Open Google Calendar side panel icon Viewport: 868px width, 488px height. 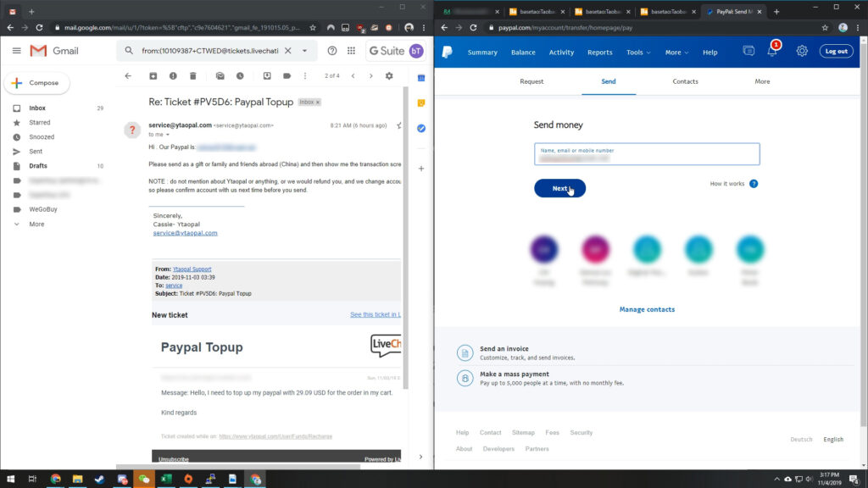click(x=421, y=78)
